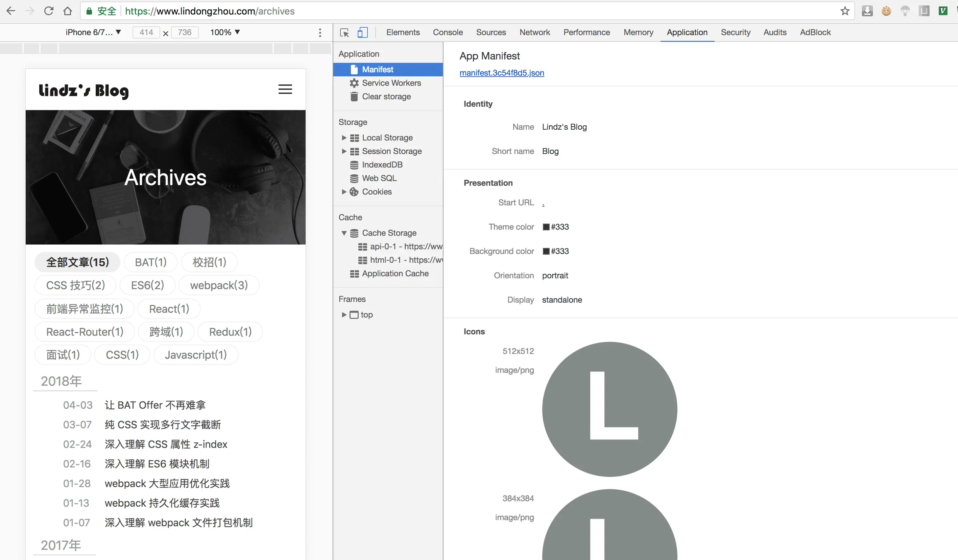Open the device toolbar three-dot options menu
The width and height of the screenshot is (958, 560).
tap(320, 33)
